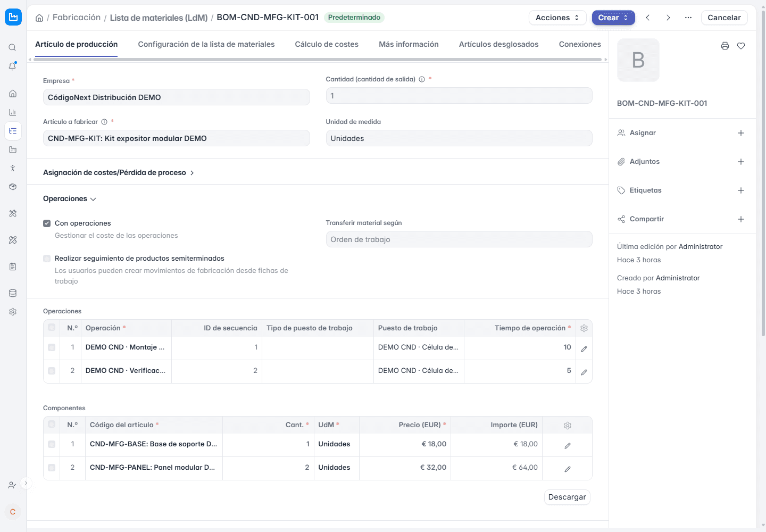
Task: Select the DEMO CND · Verificac... row checkbox
Action: [52, 371]
